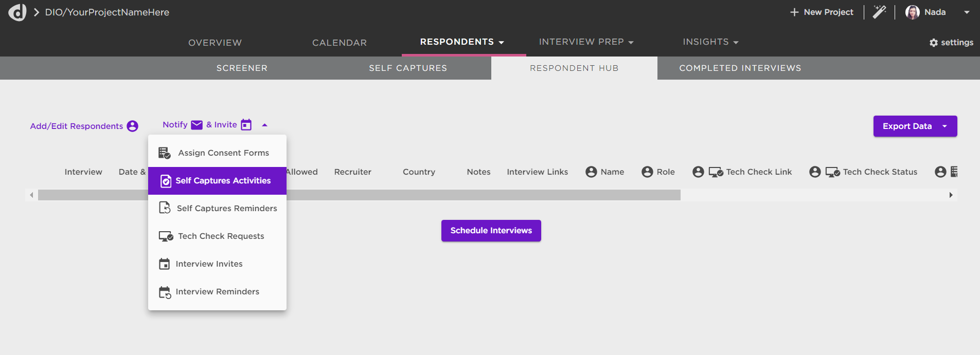
Task: Switch to the Self Captures sub-tab
Action: pyautogui.click(x=408, y=68)
